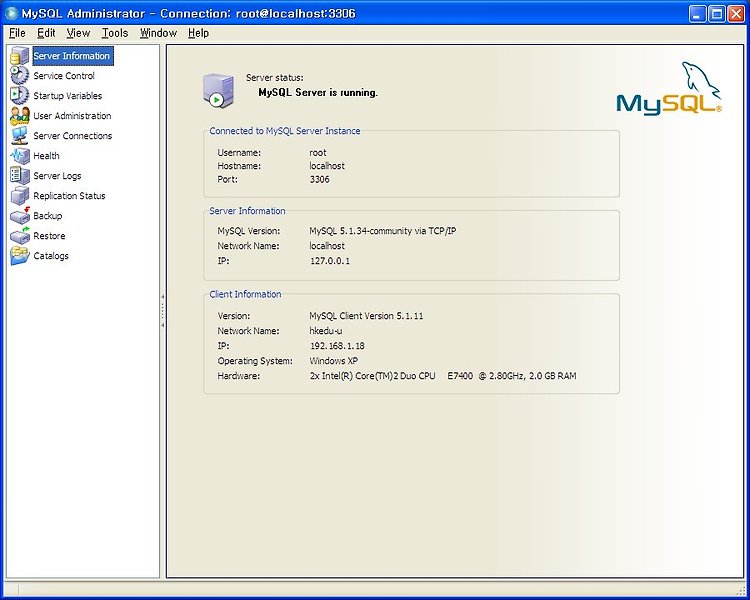
Task: Click the 'MySQL Server is running.' text
Action: [318, 92]
